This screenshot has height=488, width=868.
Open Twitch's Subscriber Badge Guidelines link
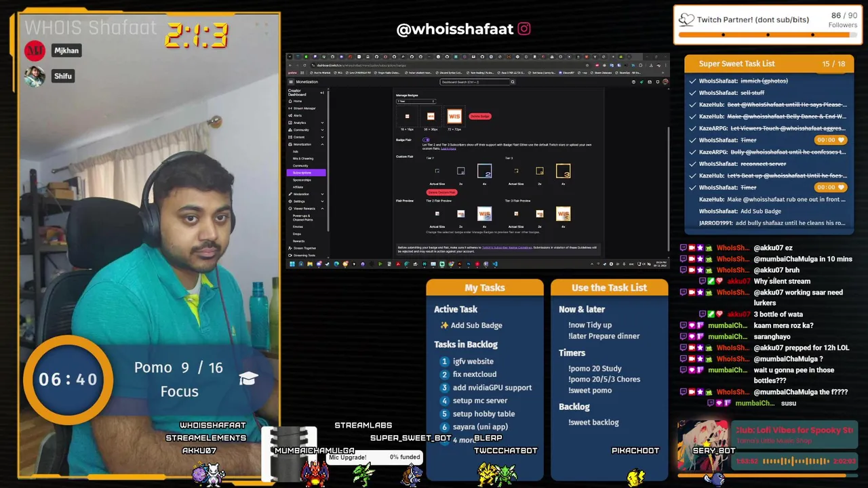click(x=507, y=247)
